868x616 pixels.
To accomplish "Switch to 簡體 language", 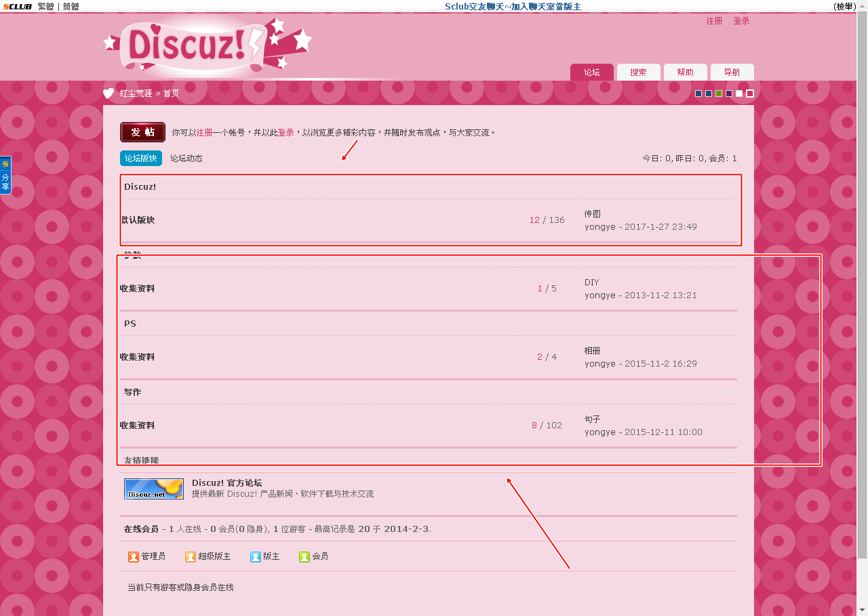I will click(x=71, y=6).
